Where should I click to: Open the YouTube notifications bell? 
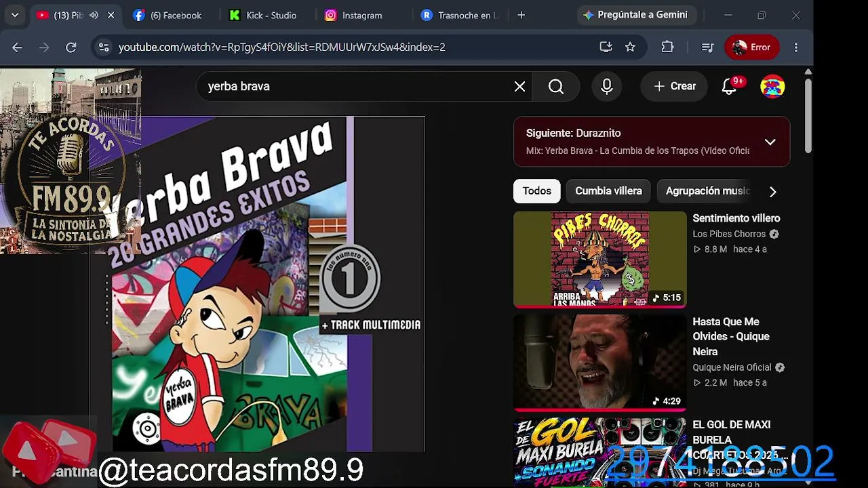coord(730,86)
